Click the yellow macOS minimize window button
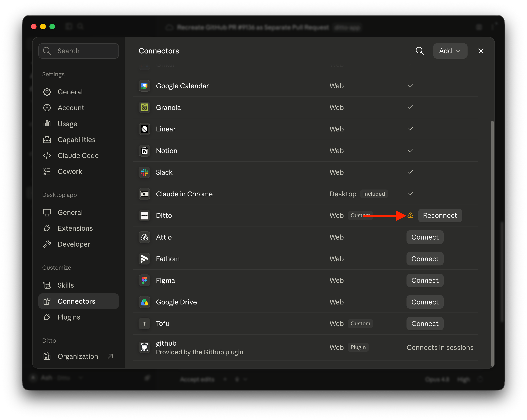 [43, 27]
